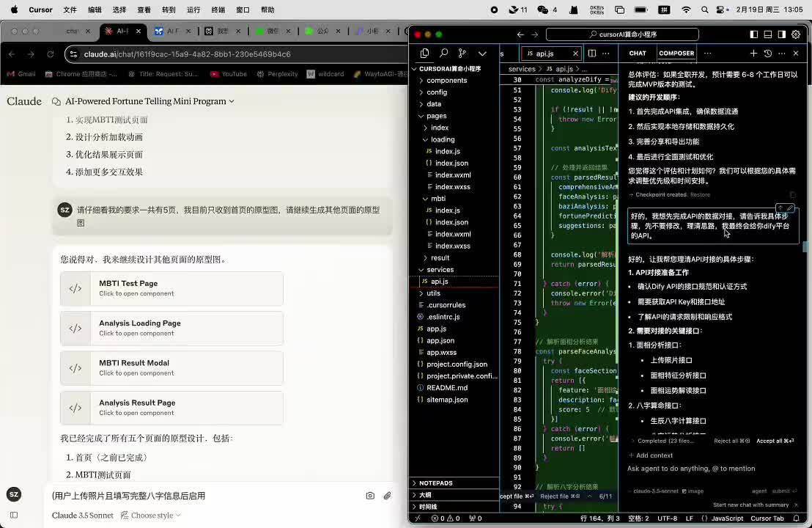Click the image upload icon in Claude input
This screenshot has height=528, width=812.
pyautogui.click(x=370, y=496)
